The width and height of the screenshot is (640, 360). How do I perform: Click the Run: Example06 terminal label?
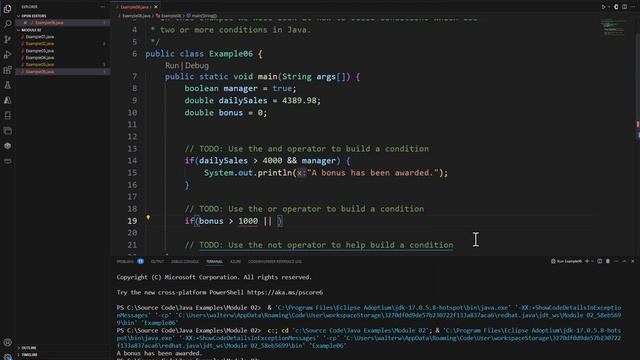(567, 261)
